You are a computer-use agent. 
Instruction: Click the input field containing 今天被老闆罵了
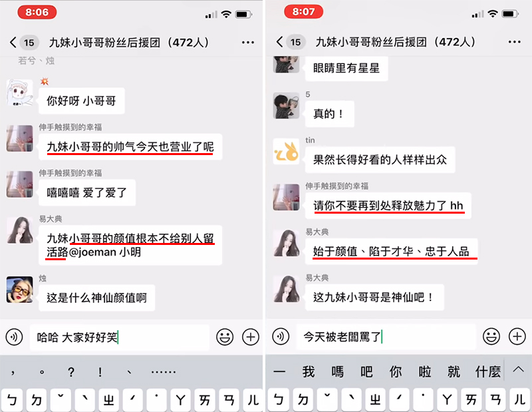386,337
